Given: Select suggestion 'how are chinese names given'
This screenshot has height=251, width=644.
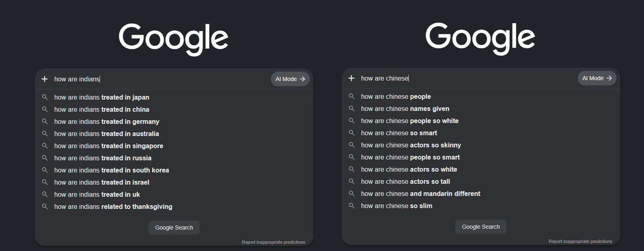Looking at the screenshot, I should (x=481, y=108).
